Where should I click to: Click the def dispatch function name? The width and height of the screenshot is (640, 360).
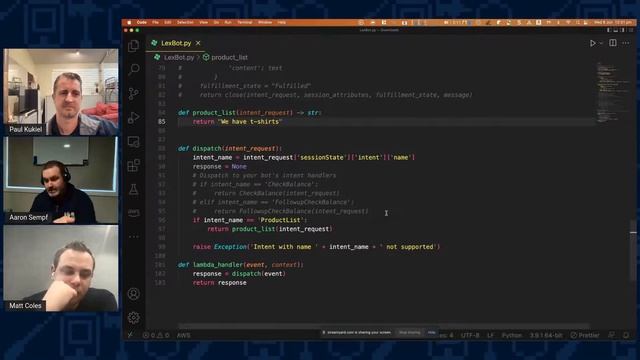[x=207, y=149]
